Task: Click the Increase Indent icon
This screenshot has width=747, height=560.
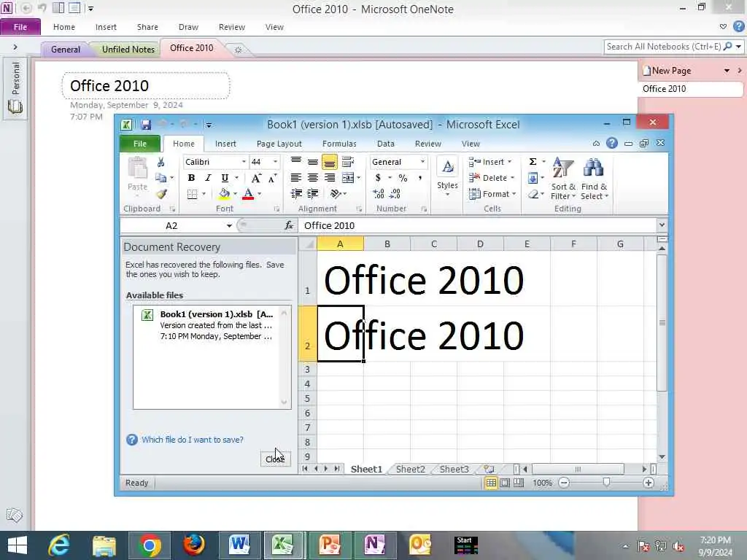Action: click(x=312, y=193)
